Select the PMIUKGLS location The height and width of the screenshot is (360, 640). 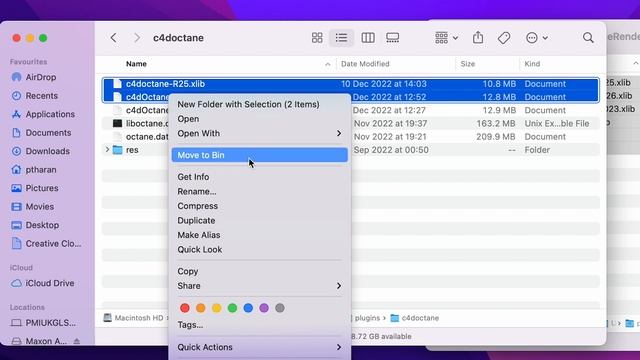tap(50, 323)
